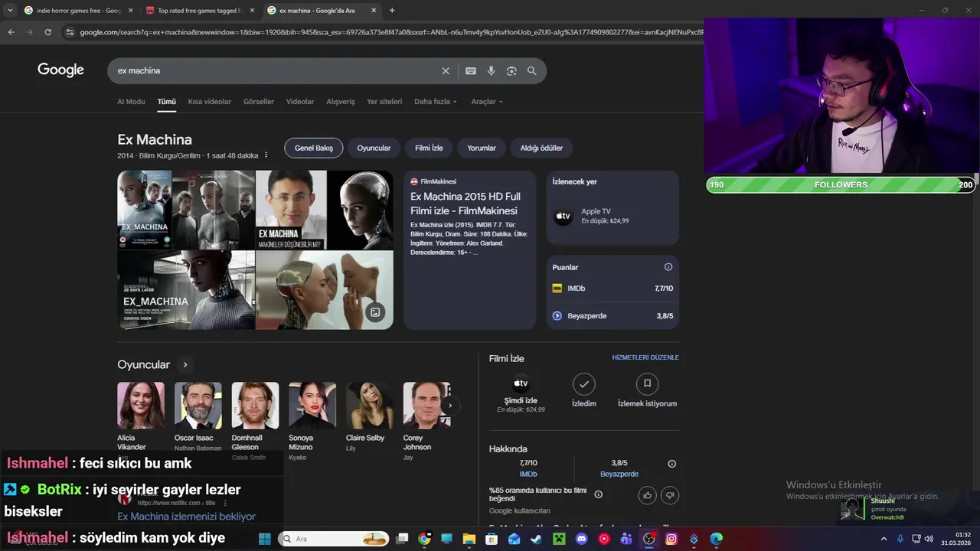980x551 pixels.
Task: Open Instagram from the taskbar
Action: 671,539
